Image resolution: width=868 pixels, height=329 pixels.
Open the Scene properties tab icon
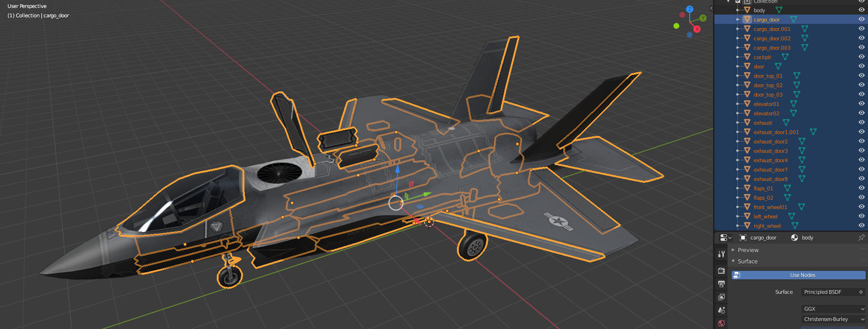click(x=721, y=310)
